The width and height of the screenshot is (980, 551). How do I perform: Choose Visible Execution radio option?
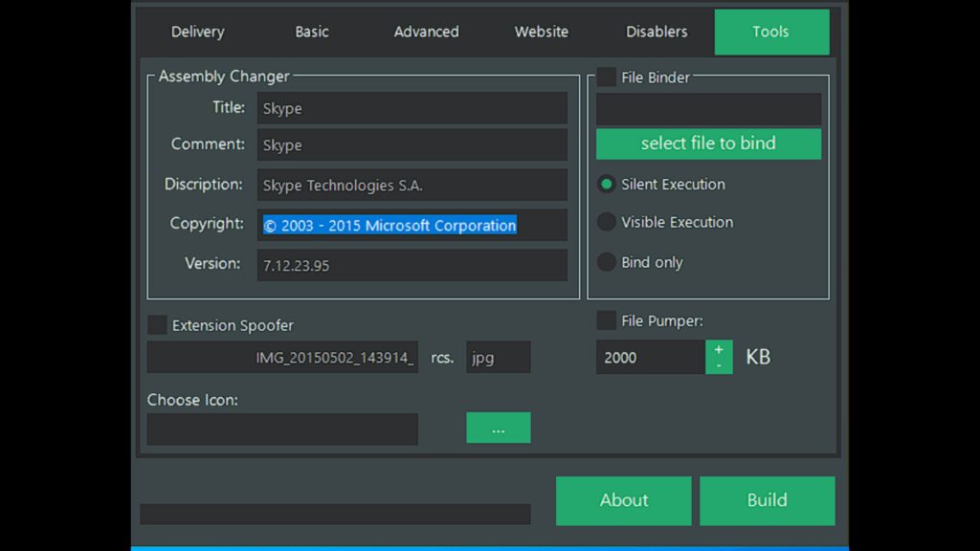point(606,222)
